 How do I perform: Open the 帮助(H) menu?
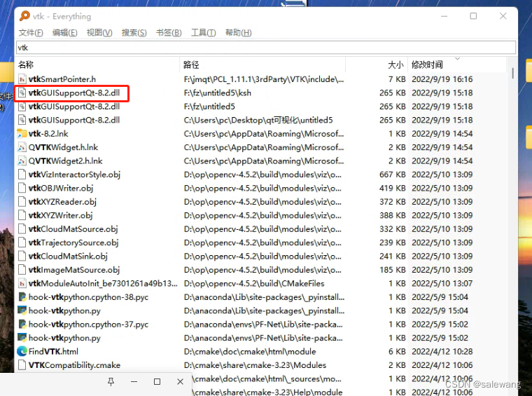coord(239,33)
